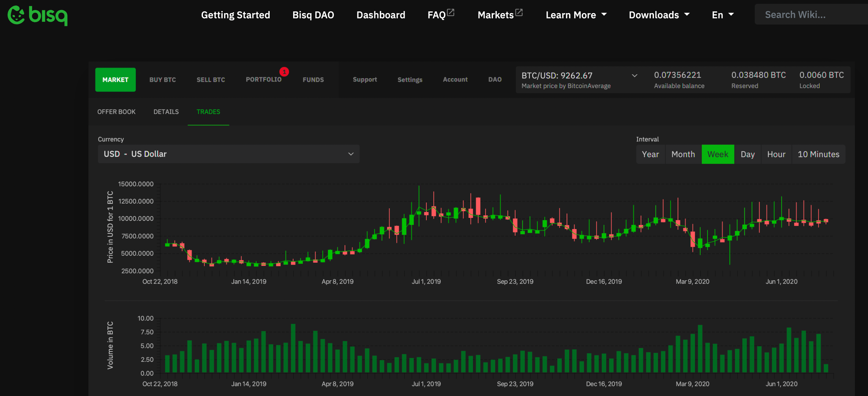Set chart interval to 10 Minutes

(818, 154)
